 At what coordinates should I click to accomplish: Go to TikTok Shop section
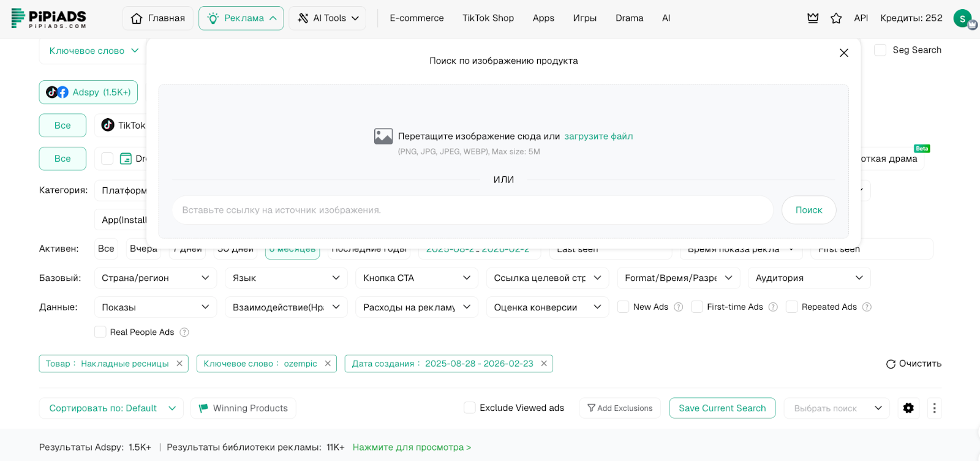click(488, 18)
